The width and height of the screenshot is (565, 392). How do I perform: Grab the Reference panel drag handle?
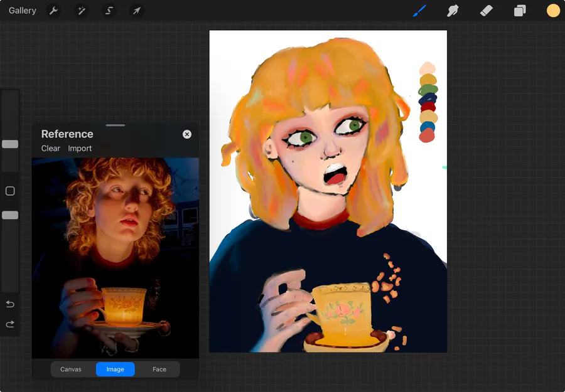click(x=116, y=125)
